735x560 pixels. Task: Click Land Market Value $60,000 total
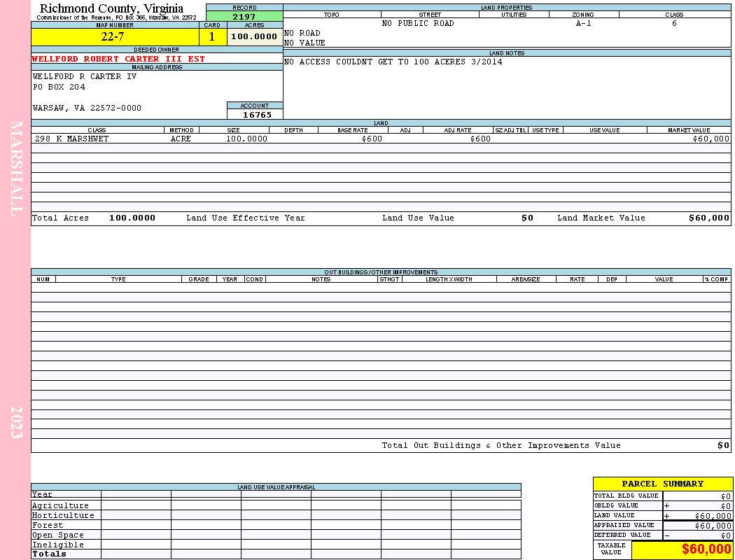[709, 218]
